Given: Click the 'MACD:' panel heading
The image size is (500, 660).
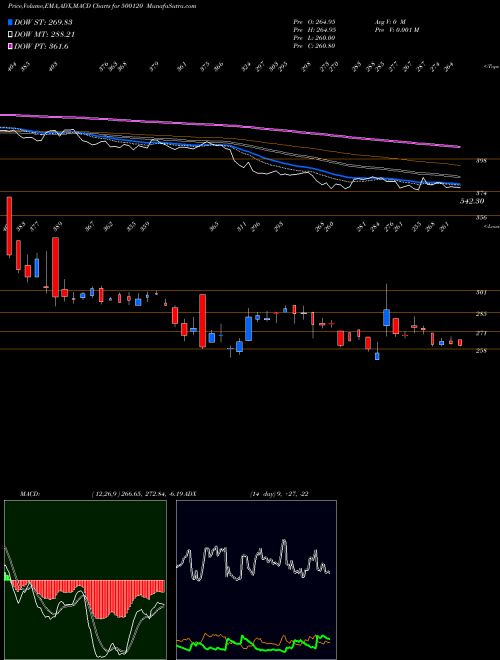Looking at the screenshot, I should click(x=30, y=494).
